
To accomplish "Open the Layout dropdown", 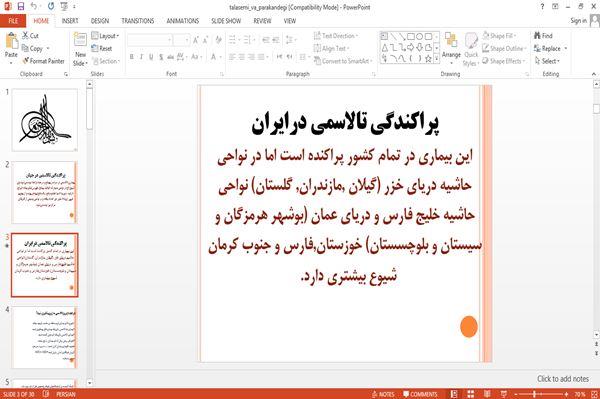I will [105, 36].
